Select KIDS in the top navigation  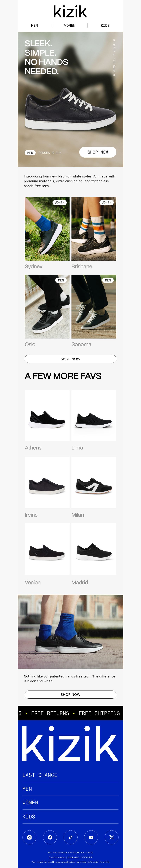pos(105,25)
